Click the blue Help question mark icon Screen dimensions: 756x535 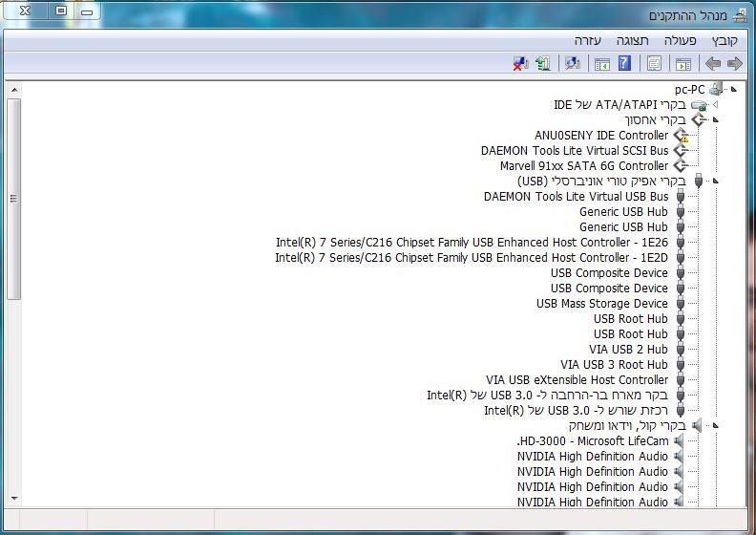pos(624,63)
